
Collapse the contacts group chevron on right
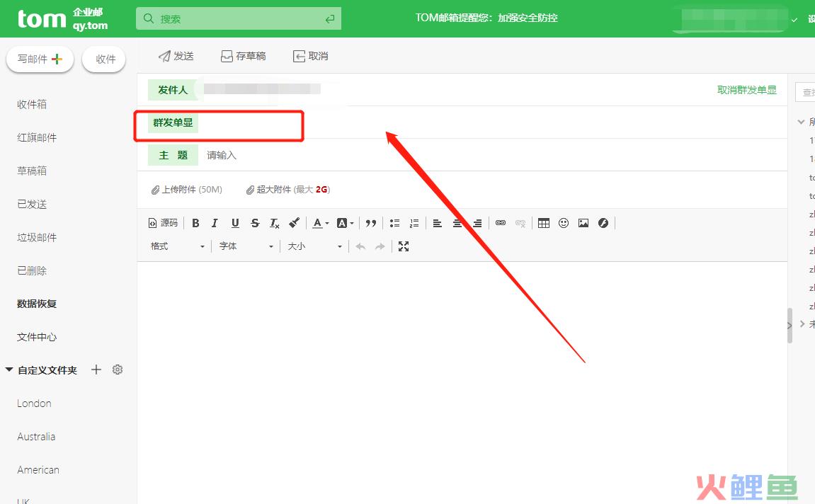(x=800, y=122)
